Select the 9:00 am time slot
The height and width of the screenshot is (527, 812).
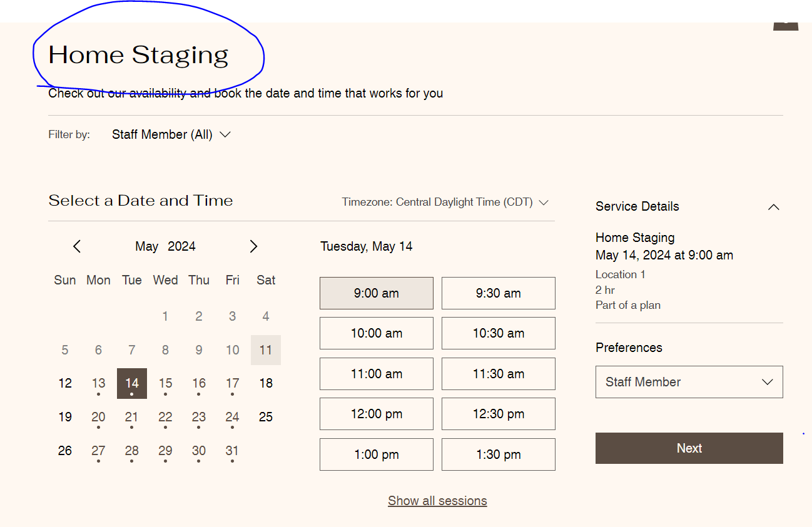tap(376, 293)
